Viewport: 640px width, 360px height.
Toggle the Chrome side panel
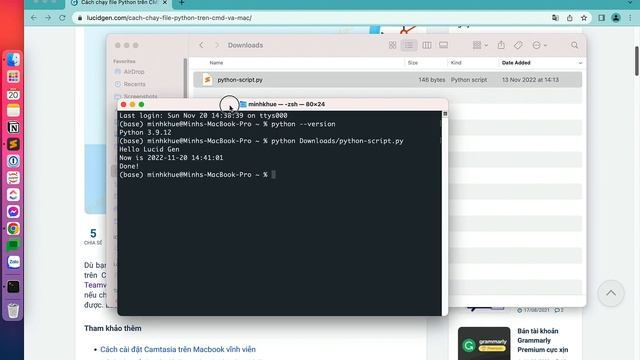tap(602, 18)
